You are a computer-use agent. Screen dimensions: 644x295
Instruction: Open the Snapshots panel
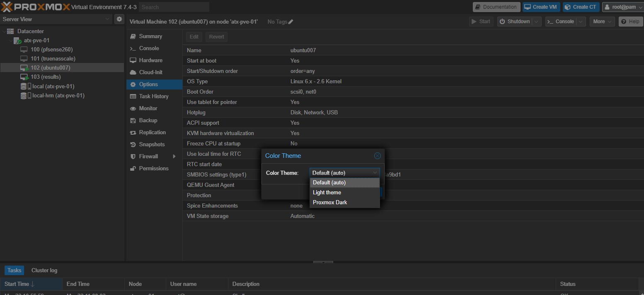click(152, 144)
